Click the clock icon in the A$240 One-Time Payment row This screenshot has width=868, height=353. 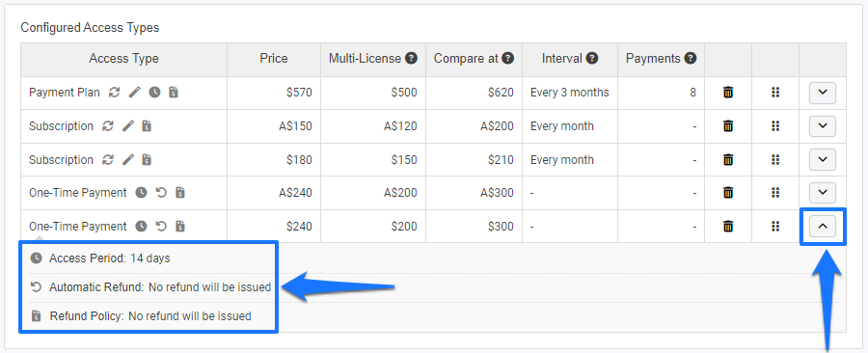[x=142, y=193]
